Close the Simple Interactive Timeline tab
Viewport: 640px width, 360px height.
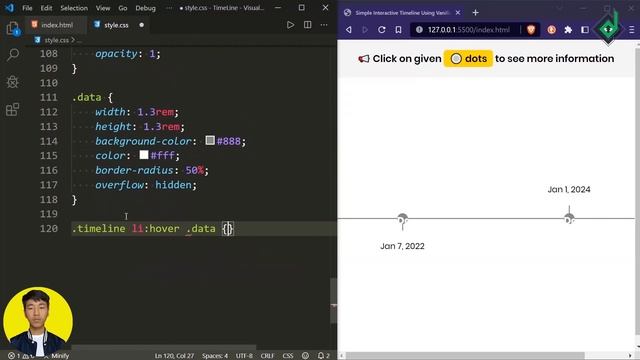pyautogui.click(x=458, y=13)
